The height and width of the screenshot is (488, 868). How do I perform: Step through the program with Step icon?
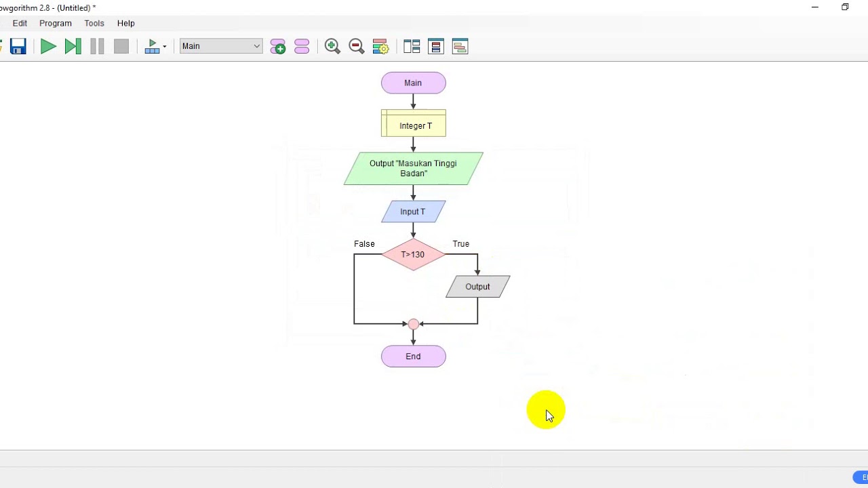coord(73,46)
